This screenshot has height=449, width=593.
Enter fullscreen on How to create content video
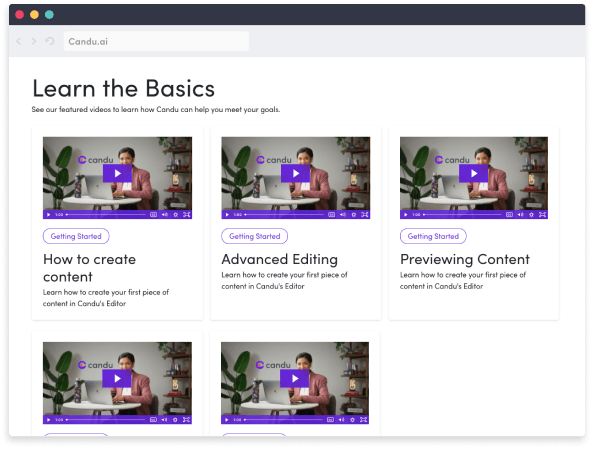[x=186, y=214]
